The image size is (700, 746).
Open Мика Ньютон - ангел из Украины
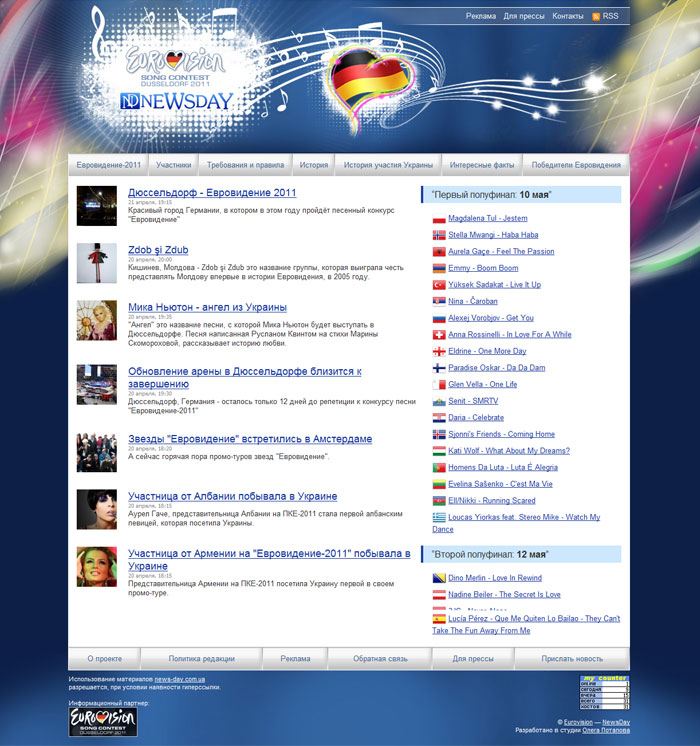207,307
